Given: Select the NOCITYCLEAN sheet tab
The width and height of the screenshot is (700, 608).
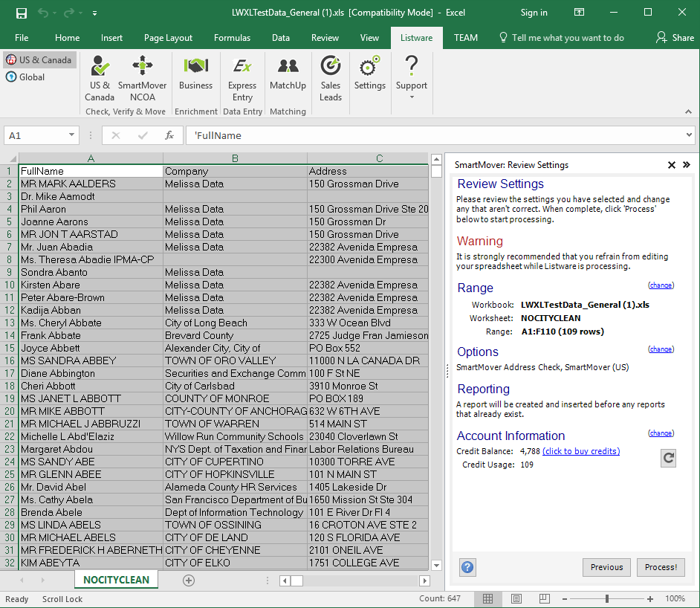Looking at the screenshot, I should [116, 580].
